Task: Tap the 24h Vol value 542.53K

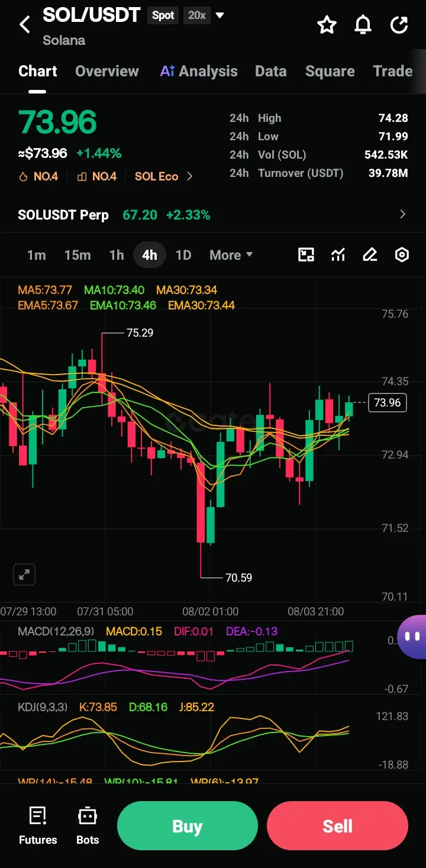Action: point(386,155)
